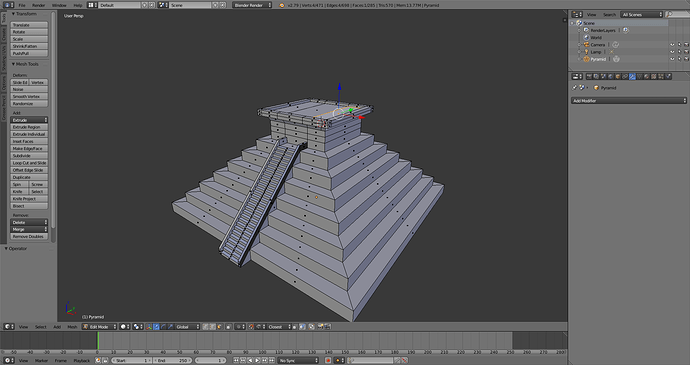Screen dimensions: 690x365
Task: Open the Playback menu in timeline
Action: 81,361
